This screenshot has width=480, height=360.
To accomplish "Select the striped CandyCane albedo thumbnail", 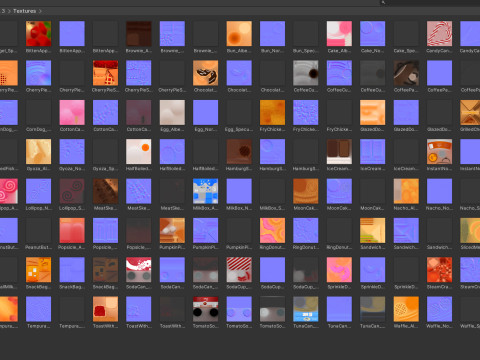I will (x=439, y=34).
